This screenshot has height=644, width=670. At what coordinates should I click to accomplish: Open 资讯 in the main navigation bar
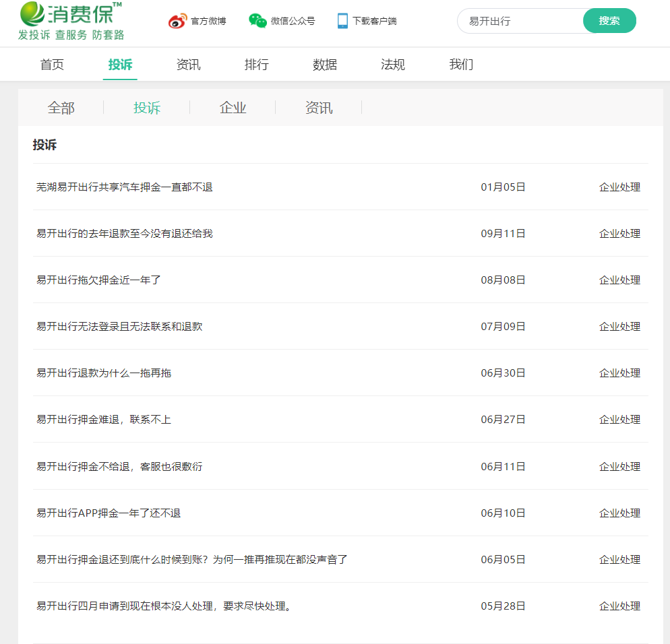189,65
